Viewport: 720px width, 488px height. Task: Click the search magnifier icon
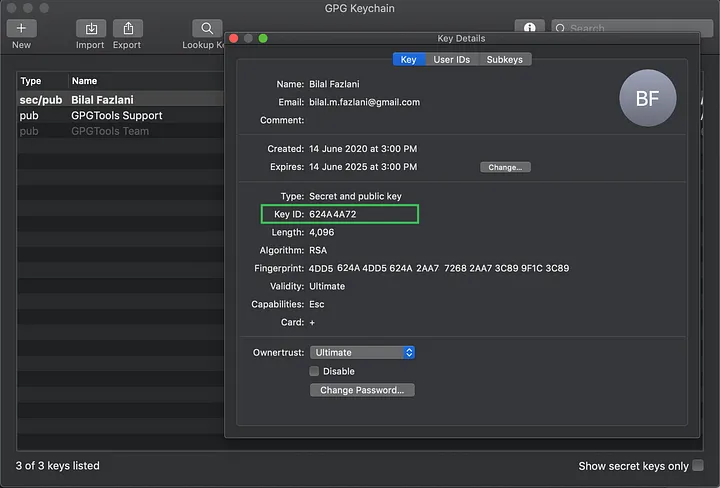point(562,30)
